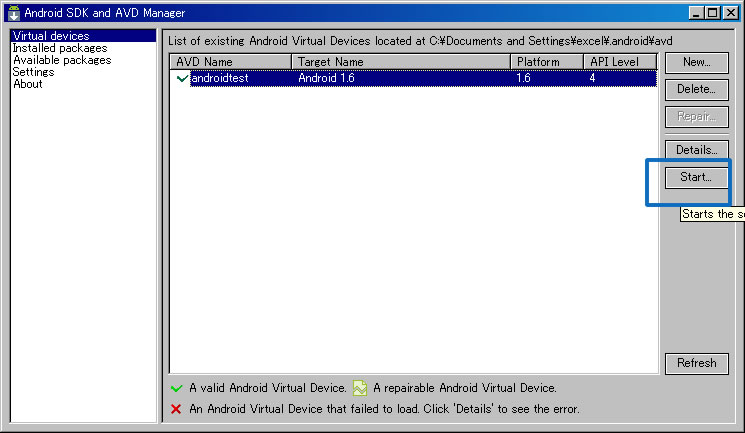The image size is (745, 433).
Task: Start the selected virtual device
Action: [697, 177]
